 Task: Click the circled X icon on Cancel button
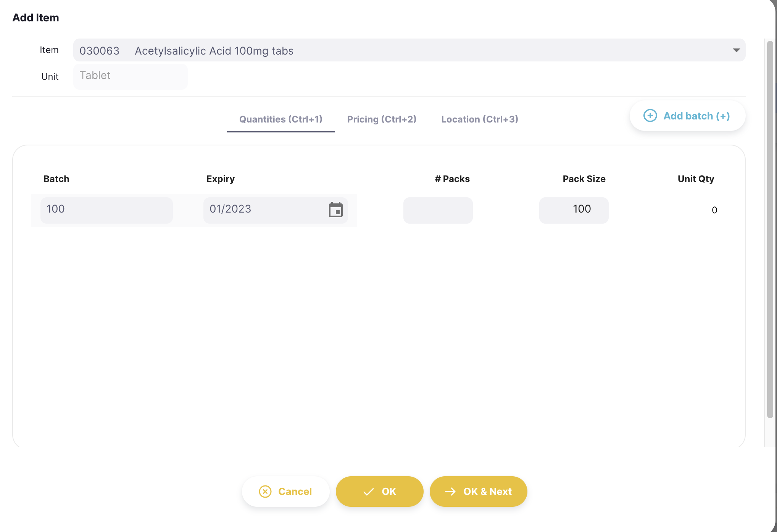(265, 492)
